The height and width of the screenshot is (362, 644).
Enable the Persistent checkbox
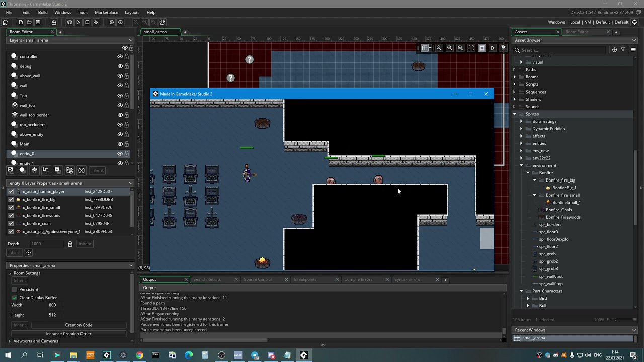tap(15, 290)
